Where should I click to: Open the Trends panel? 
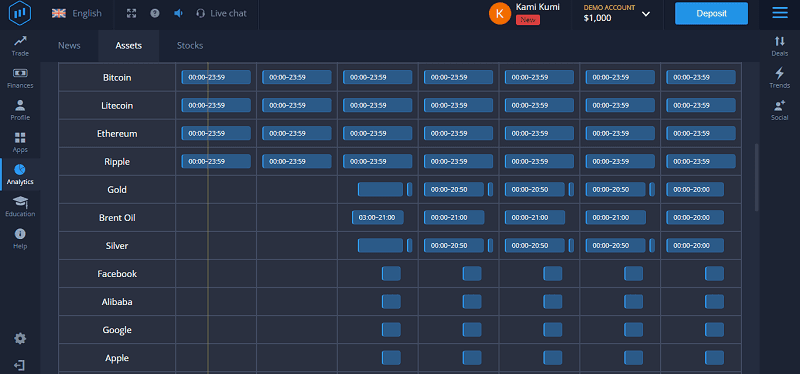coord(780,78)
